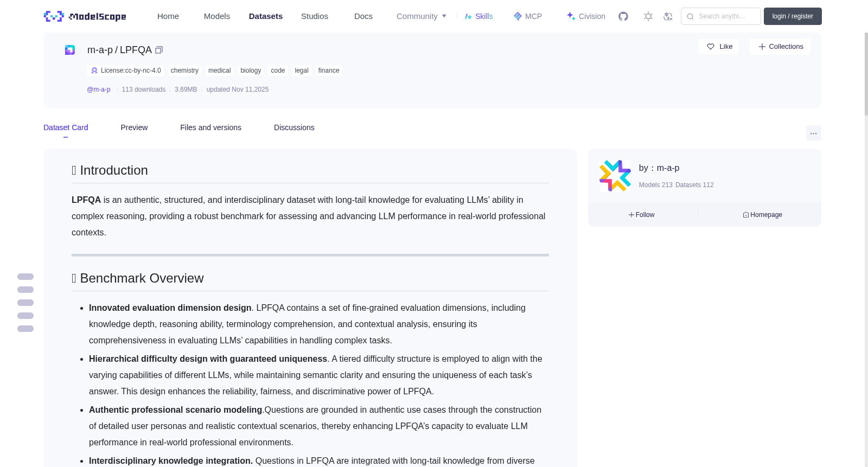This screenshot has width=868, height=467.
Task: Open MCP in the top navigation
Action: click(x=527, y=16)
